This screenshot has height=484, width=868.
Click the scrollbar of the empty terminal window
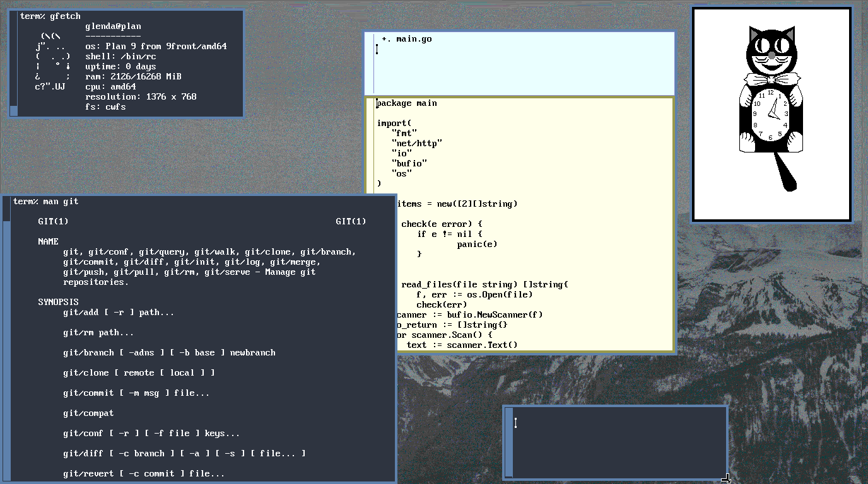click(x=509, y=442)
